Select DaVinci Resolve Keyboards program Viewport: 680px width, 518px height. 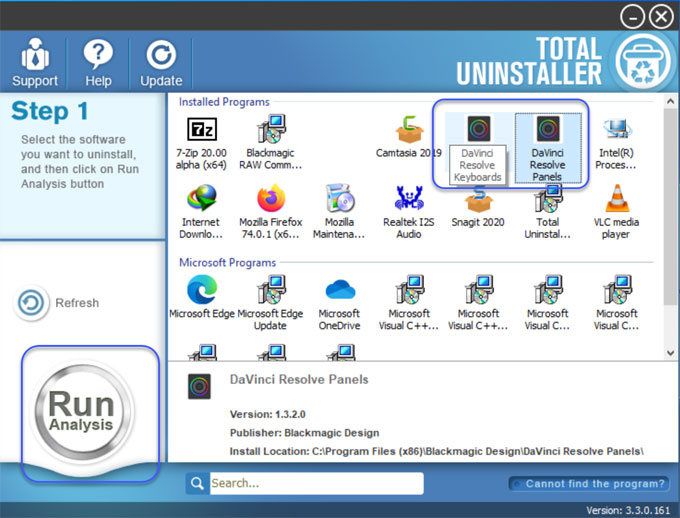click(x=478, y=149)
